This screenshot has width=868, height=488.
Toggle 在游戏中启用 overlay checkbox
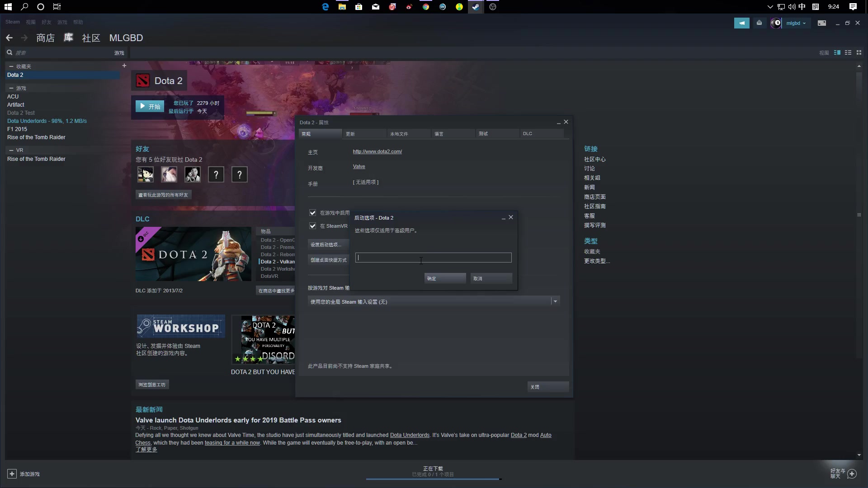click(x=312, y=212)
